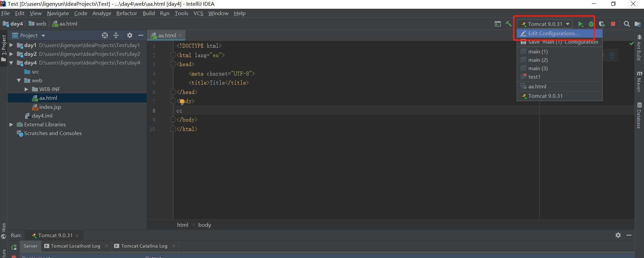The image size is (644, 258).
Task: Start debugging with the bug icon
Action: (591, 24)
